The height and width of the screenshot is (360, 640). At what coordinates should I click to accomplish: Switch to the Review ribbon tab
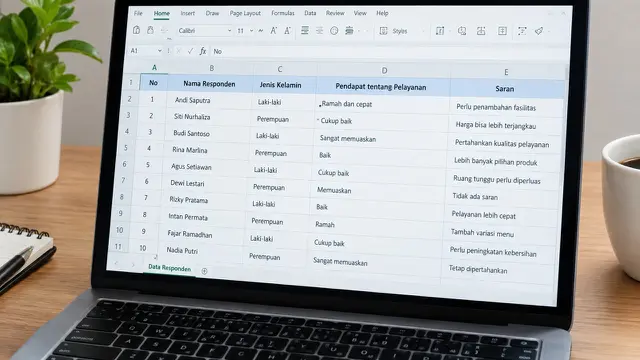[335, 13]
